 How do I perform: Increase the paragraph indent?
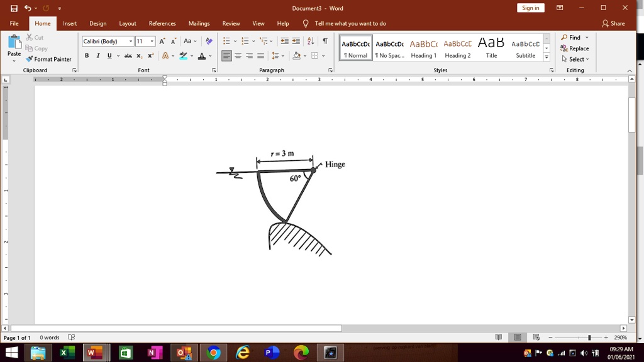click(x=296, y=41)
